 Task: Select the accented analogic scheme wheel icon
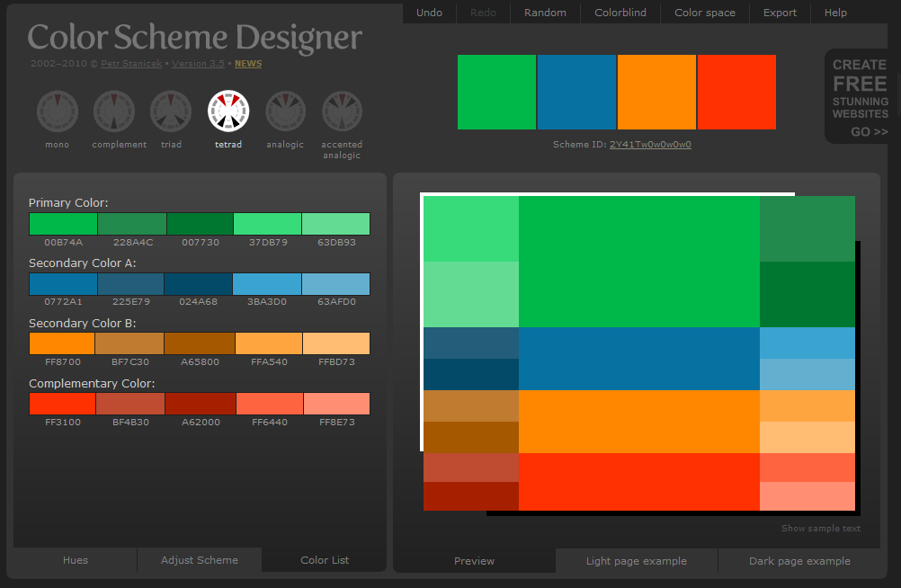tap(342, 111)
